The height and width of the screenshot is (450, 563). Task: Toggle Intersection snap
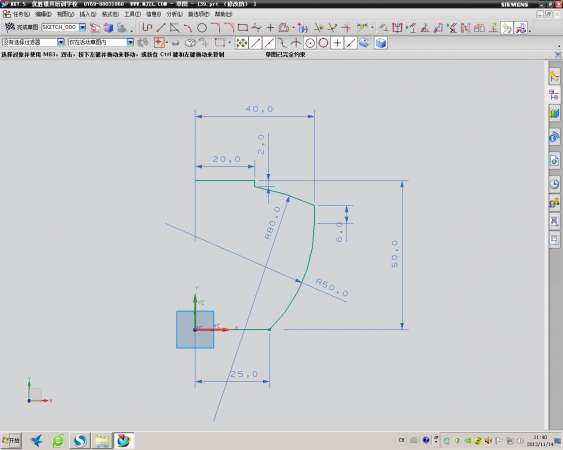click(x=296, y=43)
